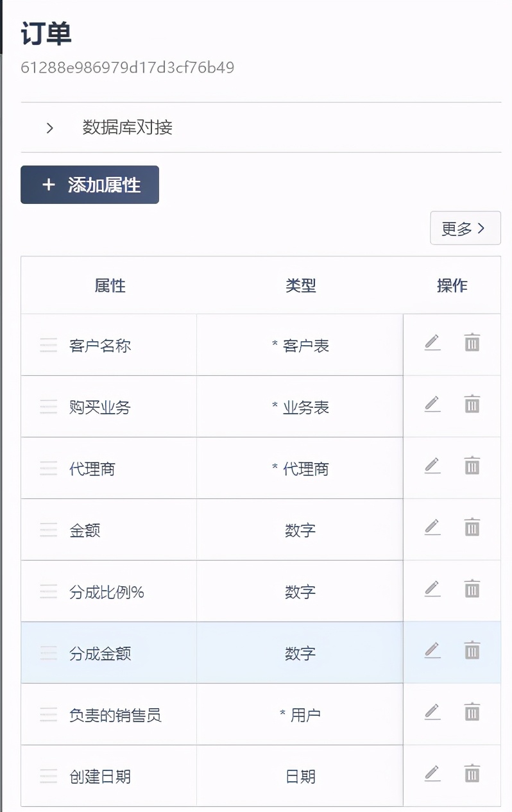The height and width of the screenshot is (812, 512).
Task: Delete the 客户名称 attribute
Action: tap(472, 343)
